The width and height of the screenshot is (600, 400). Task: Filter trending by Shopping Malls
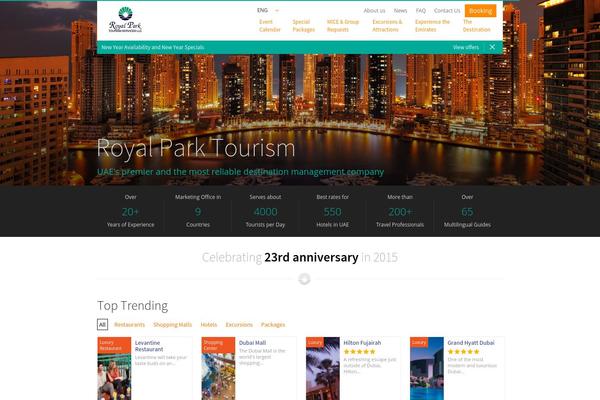(173, 325)
